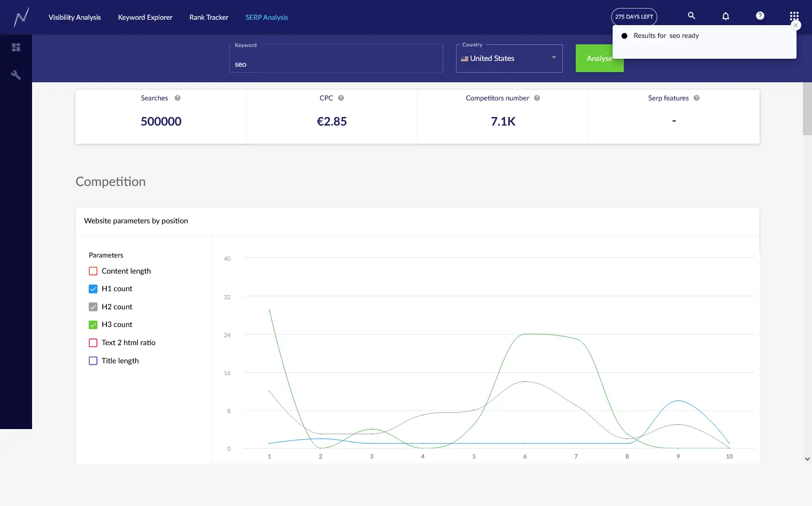Image resolution: width=812 pixels, height=506 pixels.
Task: Enable the Content length checkbox
Action: (93, 271)
